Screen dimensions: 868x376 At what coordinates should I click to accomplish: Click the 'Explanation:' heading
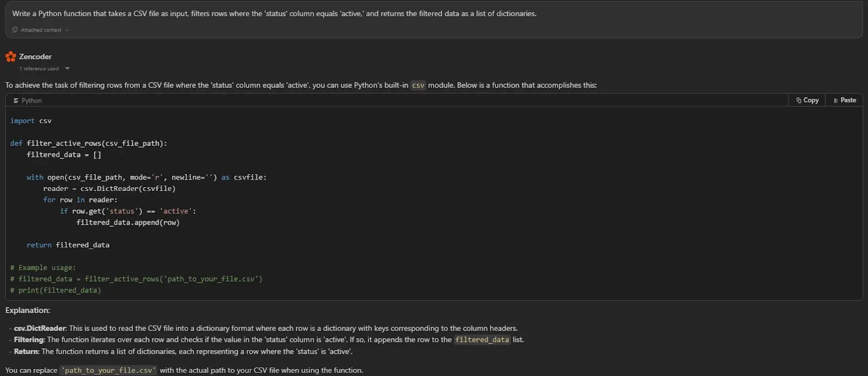click(28, 310)
